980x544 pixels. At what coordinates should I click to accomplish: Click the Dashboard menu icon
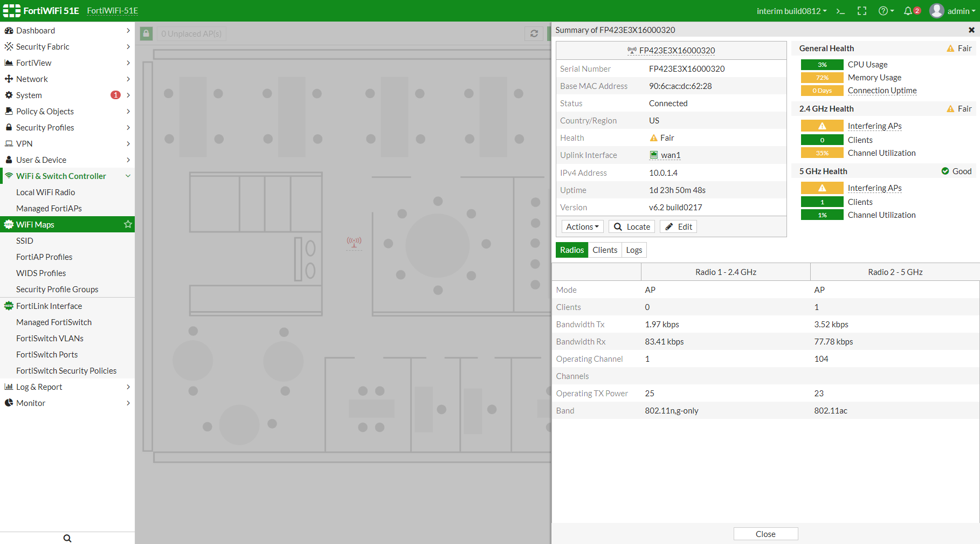[x=9, y=31]
